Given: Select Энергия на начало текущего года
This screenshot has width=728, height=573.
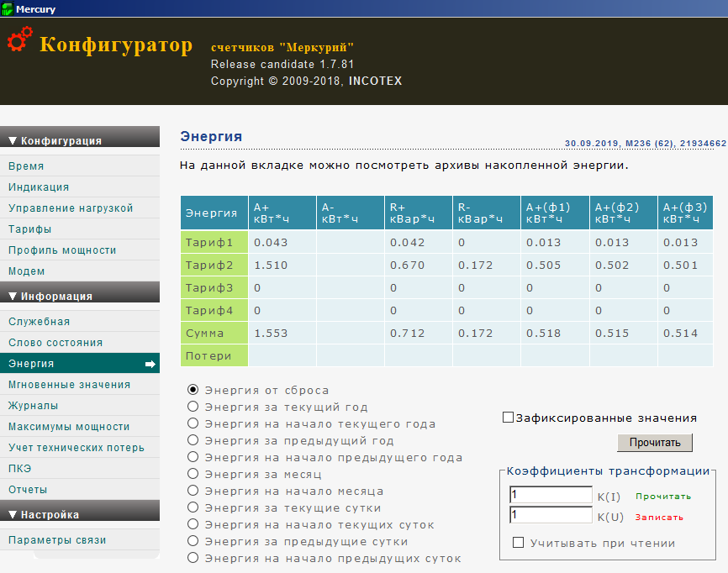Looking at the screenshot, I should (x=193, y=423).
